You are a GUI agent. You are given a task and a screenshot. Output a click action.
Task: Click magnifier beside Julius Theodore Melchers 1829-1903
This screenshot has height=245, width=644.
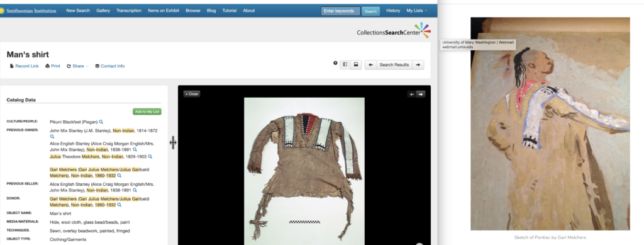150,157
